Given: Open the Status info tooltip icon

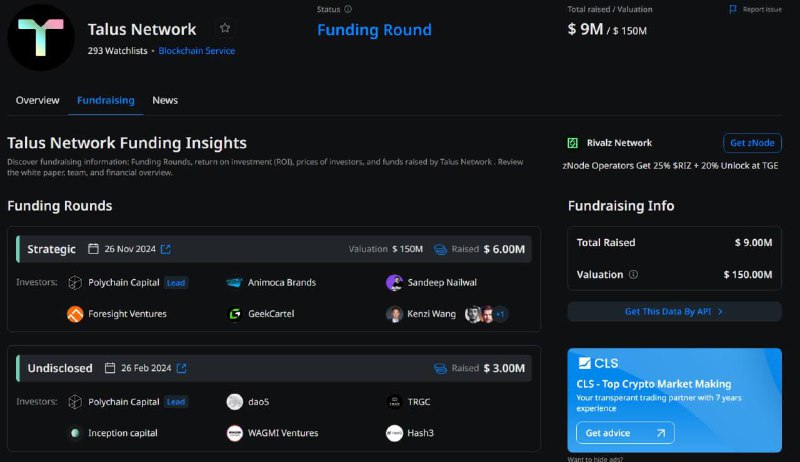Looking at the screenshot, I should click(348, 9).
